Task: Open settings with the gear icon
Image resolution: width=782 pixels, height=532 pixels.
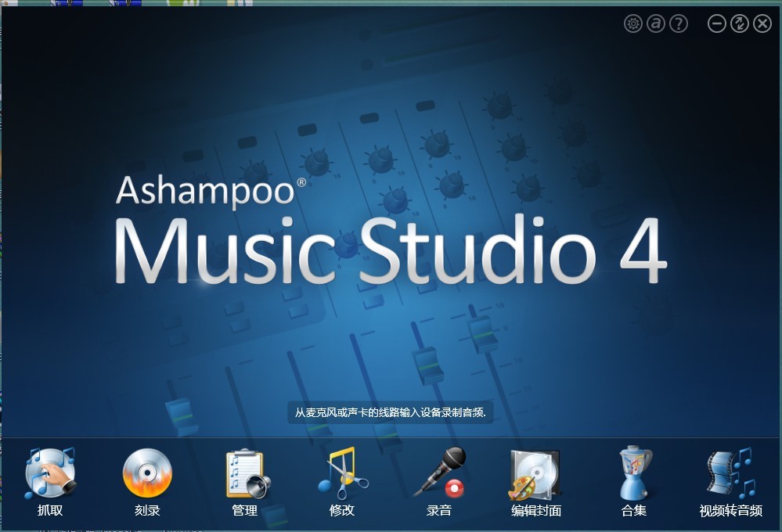Action: coord(633,23)
